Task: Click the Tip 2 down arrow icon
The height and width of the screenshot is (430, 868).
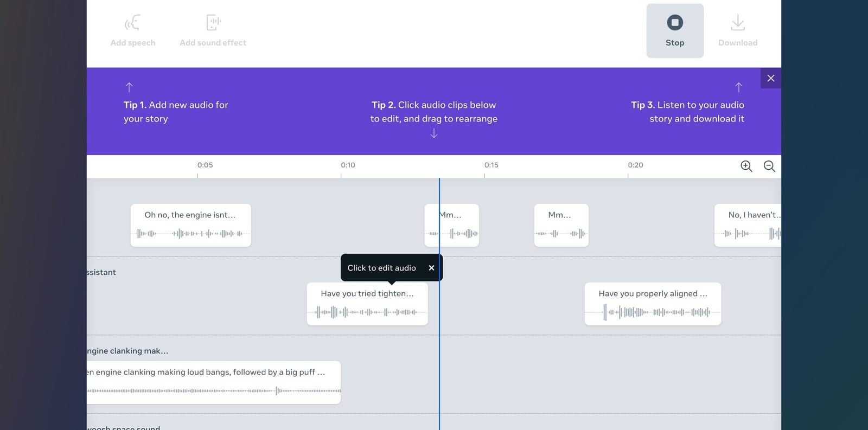Action: click(x=434, y=133)
